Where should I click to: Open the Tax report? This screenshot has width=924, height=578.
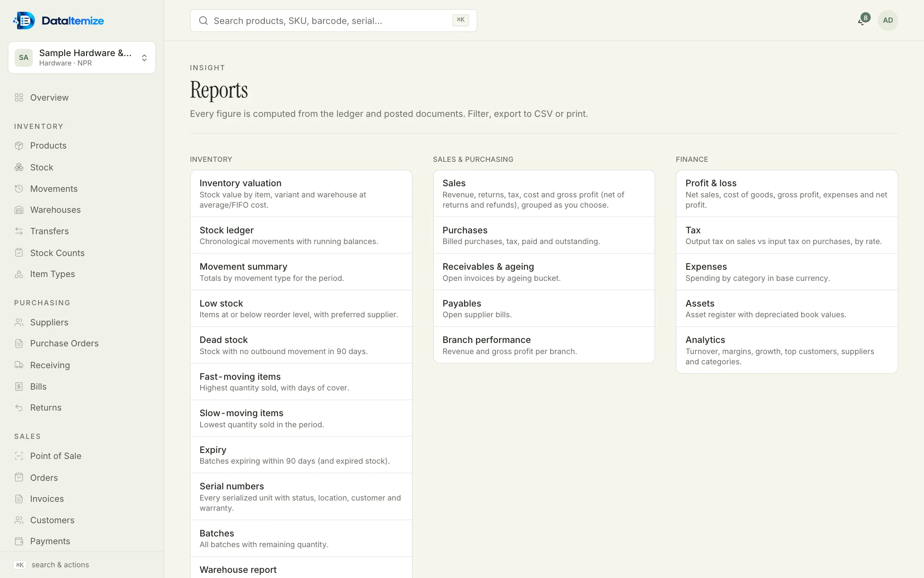tap(787, 235)
